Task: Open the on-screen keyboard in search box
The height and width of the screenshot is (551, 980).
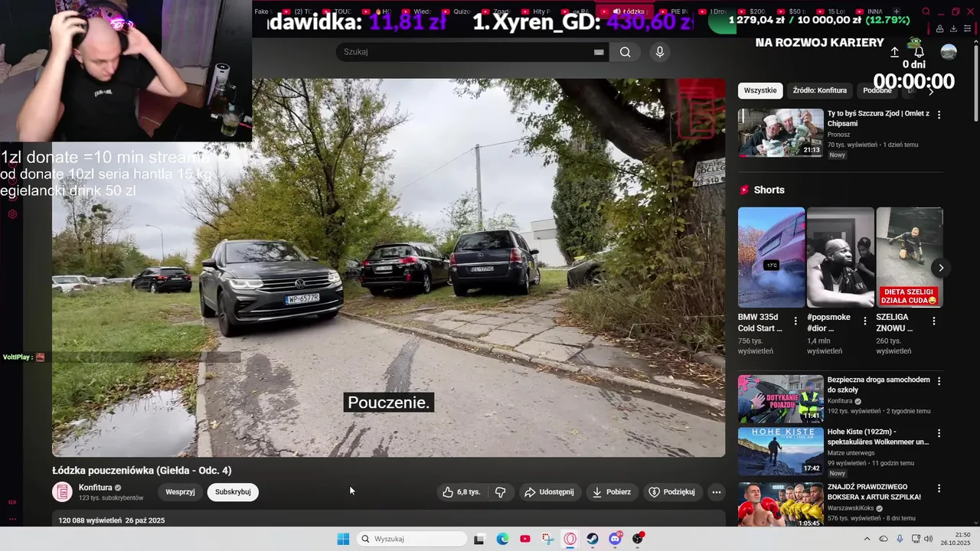Action: [x=599, y=52]
